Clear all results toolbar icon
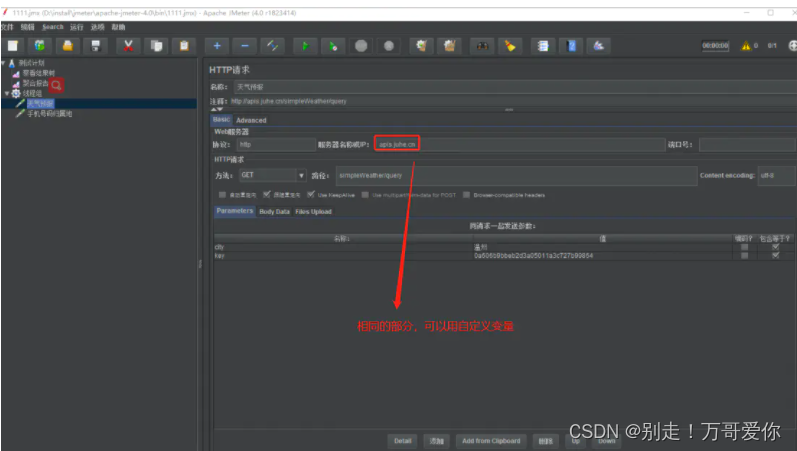This screenshot has height=451, width=797. point(449,46)
